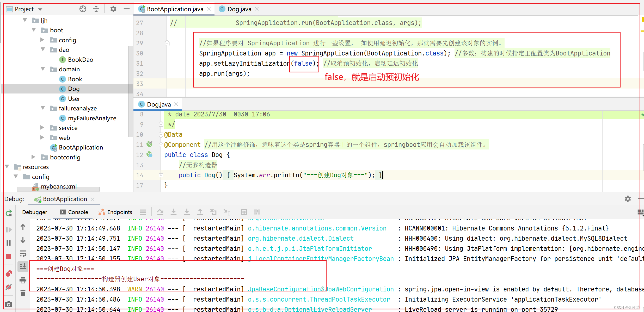Print the console output
Viewport: 644px width, 312px height.
click(23, 280)
